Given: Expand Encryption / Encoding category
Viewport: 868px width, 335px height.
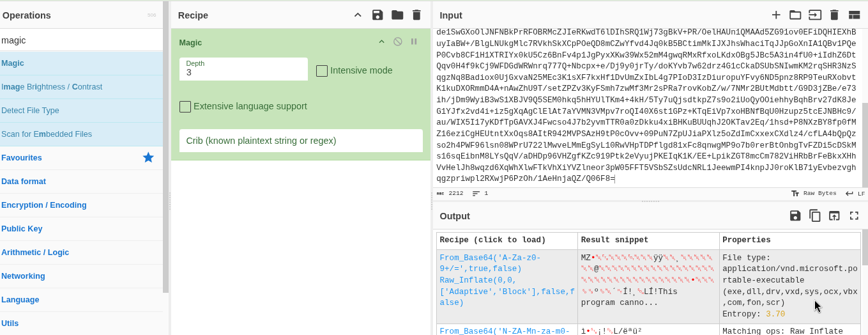Looking at the screenshot, I should coord(81,205).
